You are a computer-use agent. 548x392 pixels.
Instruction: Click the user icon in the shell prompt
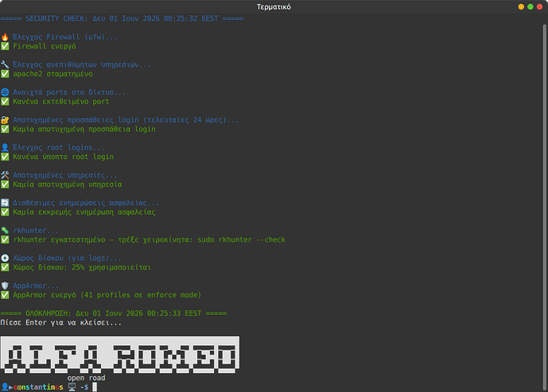[x=5, y=386]
